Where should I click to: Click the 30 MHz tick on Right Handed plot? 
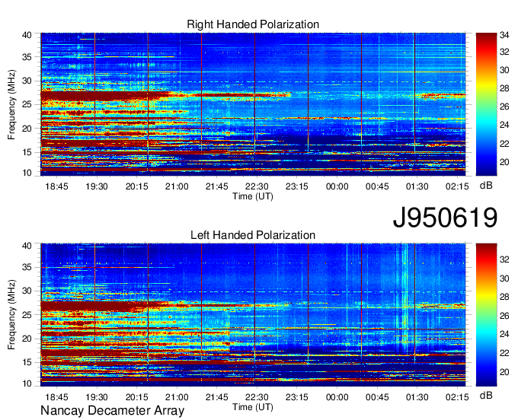[27, 81]
